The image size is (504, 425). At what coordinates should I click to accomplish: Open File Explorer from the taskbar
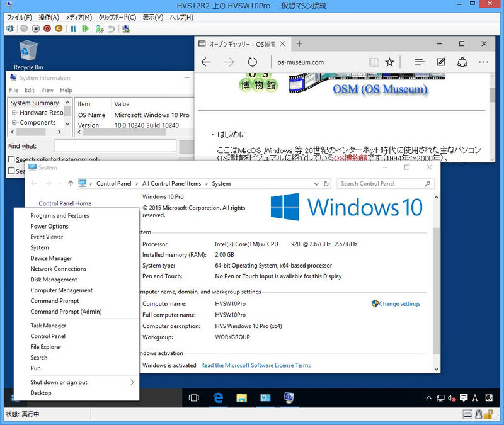point(242,398)
